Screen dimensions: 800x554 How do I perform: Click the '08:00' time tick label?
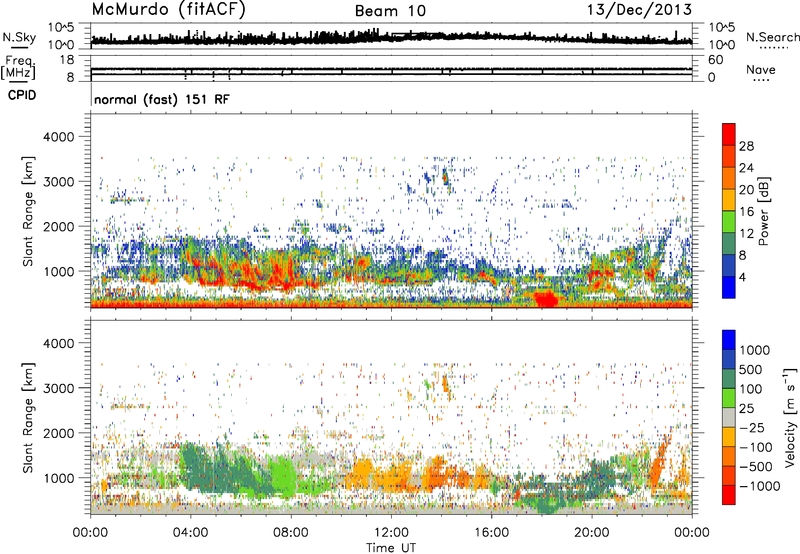coord(291,533)
